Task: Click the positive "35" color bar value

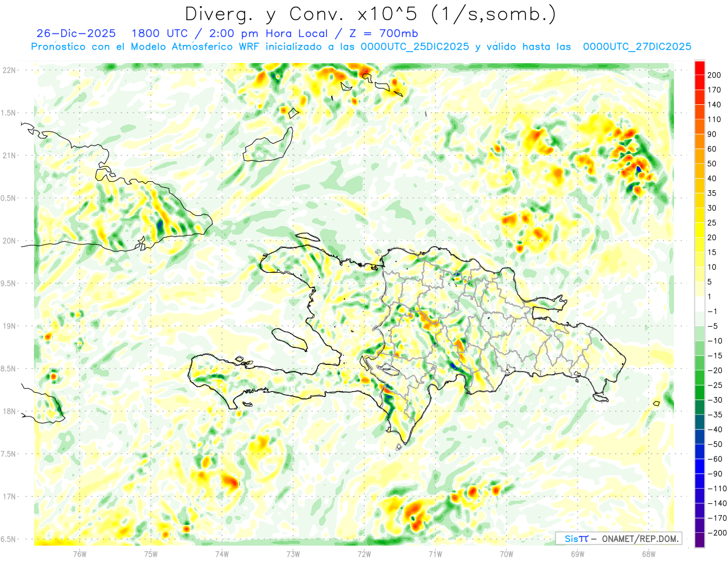Action: [x=713, y=193]
